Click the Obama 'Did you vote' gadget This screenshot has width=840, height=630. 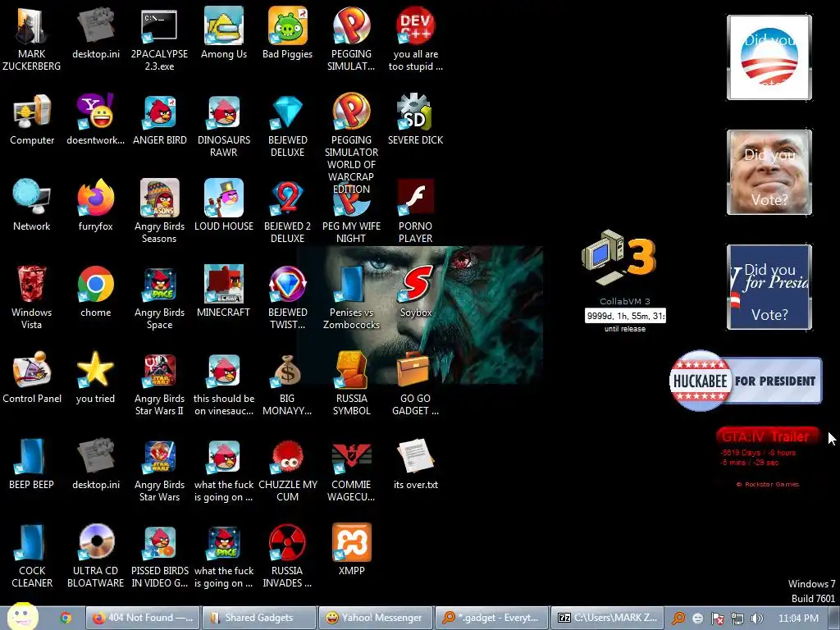point(769,57)
